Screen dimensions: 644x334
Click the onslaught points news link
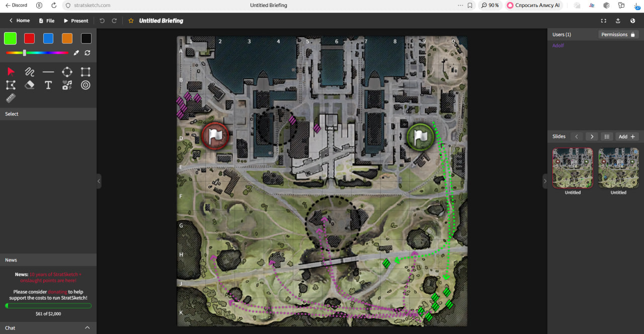[55, 278]
